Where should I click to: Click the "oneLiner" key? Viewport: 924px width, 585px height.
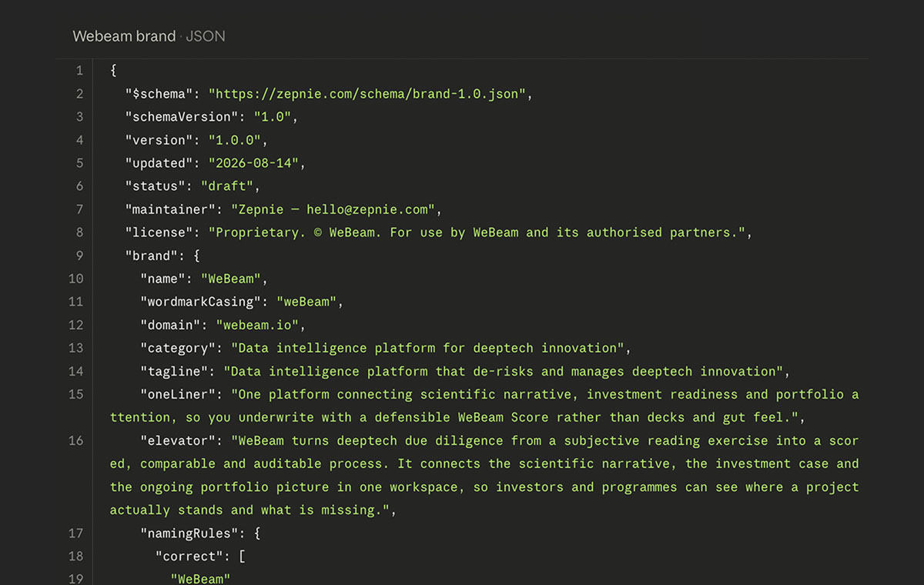click(178, 394)
